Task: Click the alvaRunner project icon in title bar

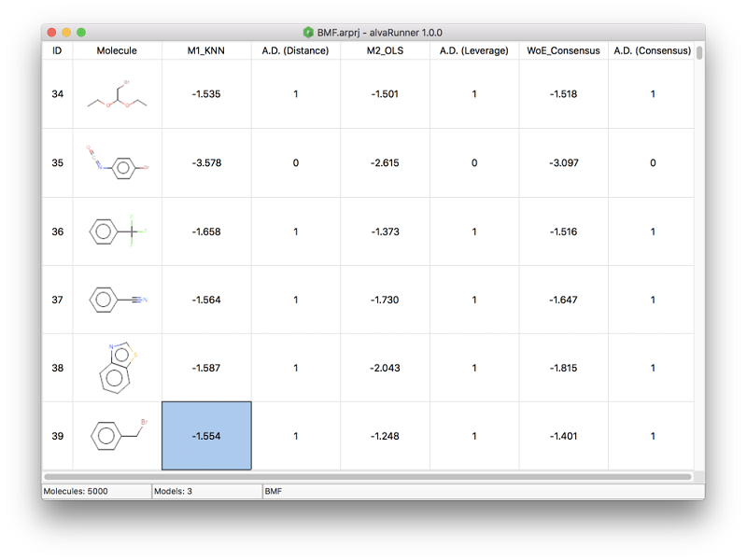Action: point(308,33)
